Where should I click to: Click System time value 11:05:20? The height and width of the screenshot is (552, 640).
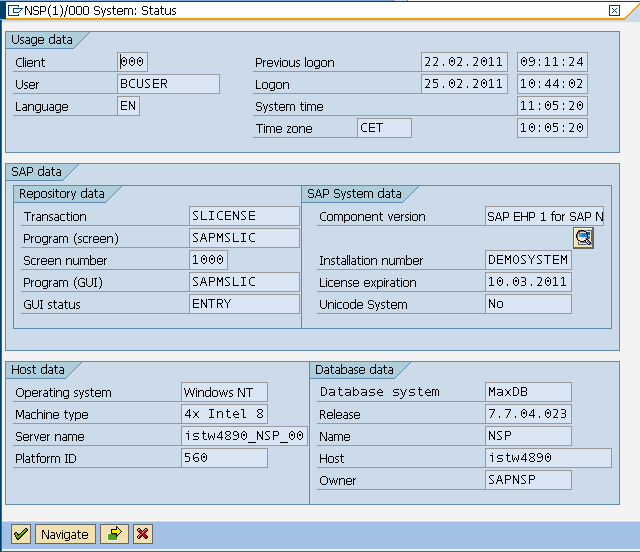pos(552,106)
